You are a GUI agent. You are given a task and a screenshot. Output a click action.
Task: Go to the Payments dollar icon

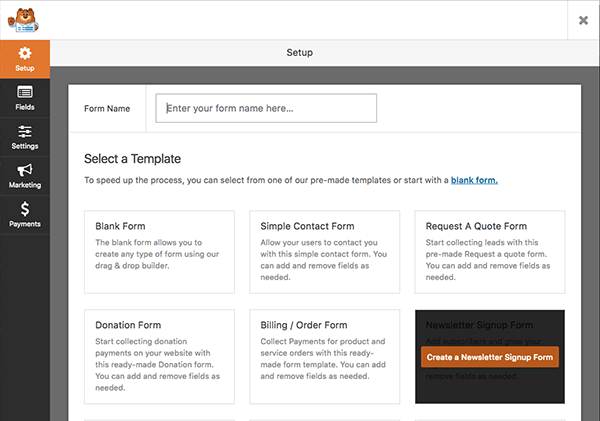tap(25, 214)
